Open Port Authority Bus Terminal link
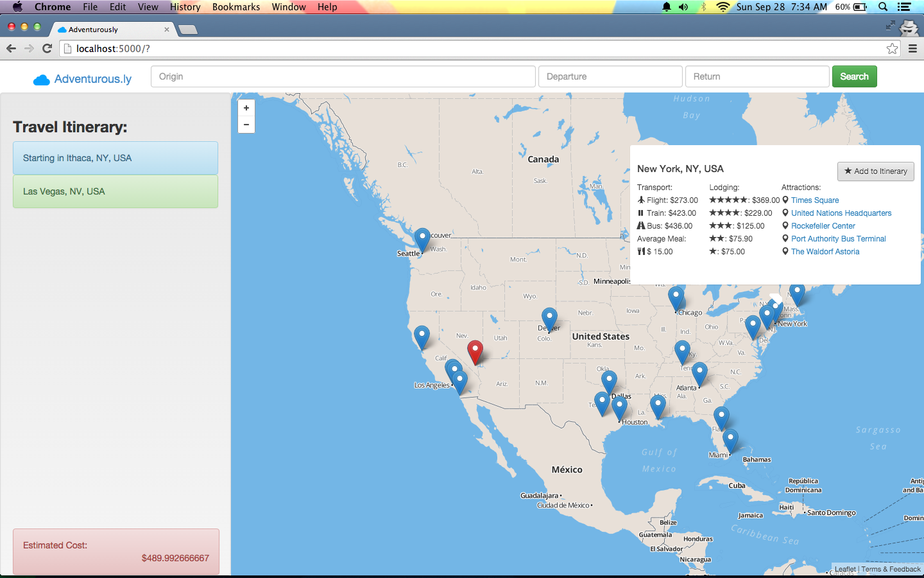 tap(838, 239)
